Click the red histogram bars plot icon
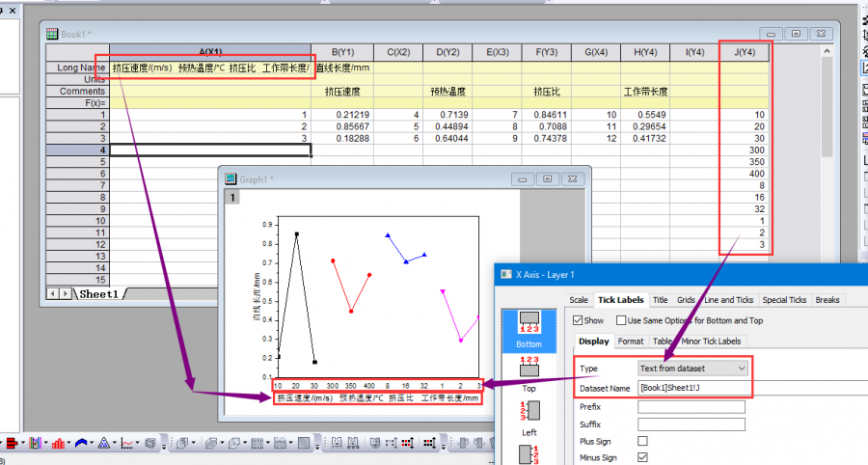 [x=58, y=443]
